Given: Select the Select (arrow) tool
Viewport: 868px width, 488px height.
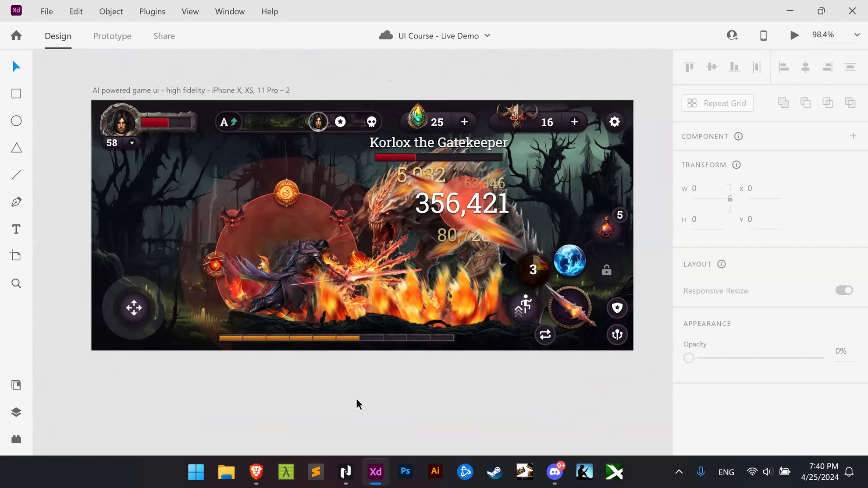Looking at the screenshot, I should pos(16,67).
